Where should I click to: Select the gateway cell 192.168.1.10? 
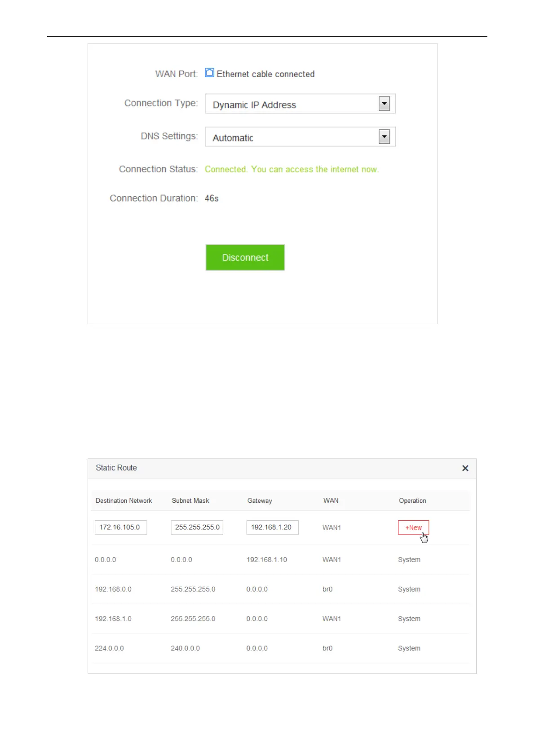(267, 560)
